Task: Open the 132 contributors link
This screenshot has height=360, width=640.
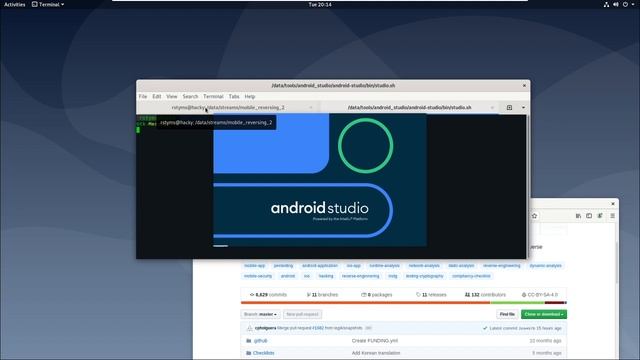Action: pyautogui.click(x=485, y=295)
